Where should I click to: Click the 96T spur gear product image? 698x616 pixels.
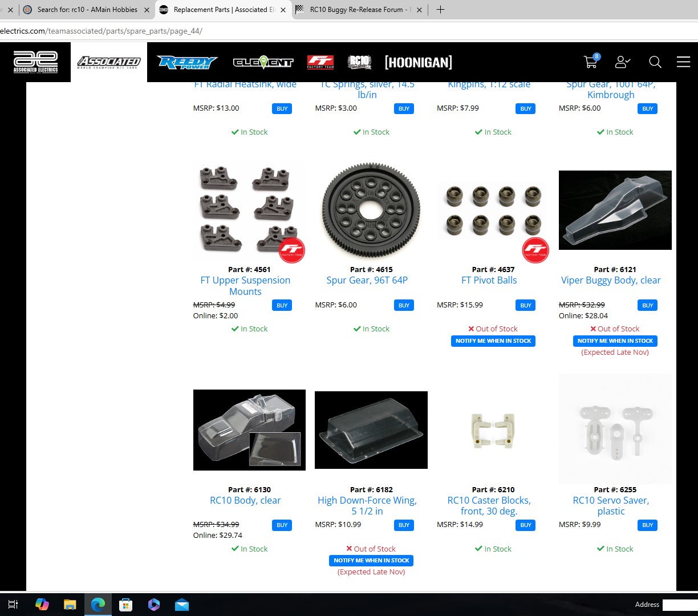(371, 210)
